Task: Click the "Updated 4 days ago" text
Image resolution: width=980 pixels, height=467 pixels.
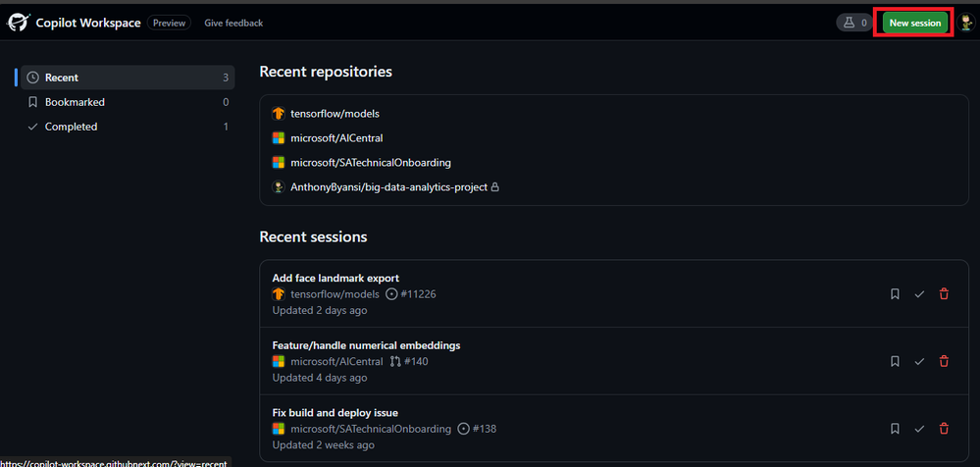Action: (x=320, y=378)
